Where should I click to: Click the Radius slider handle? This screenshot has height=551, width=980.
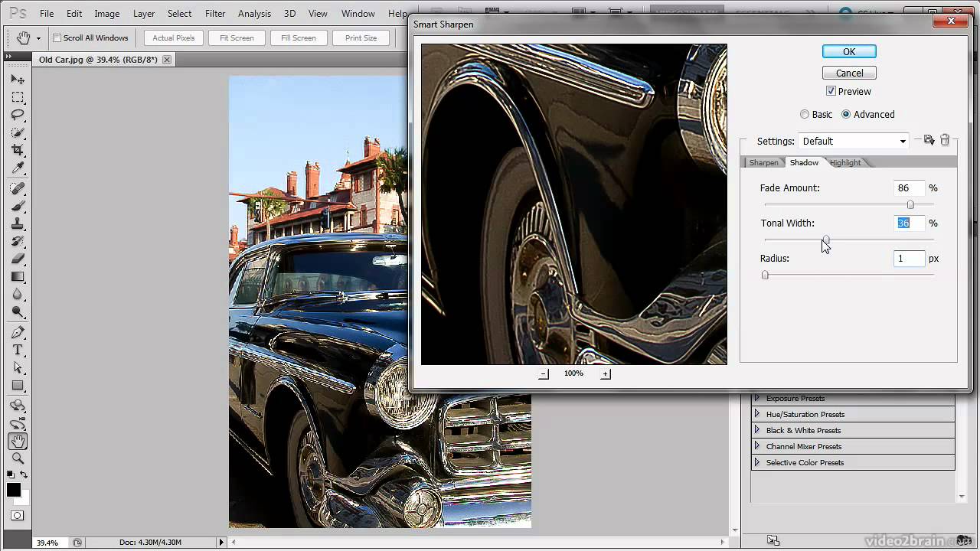(765, 275)
